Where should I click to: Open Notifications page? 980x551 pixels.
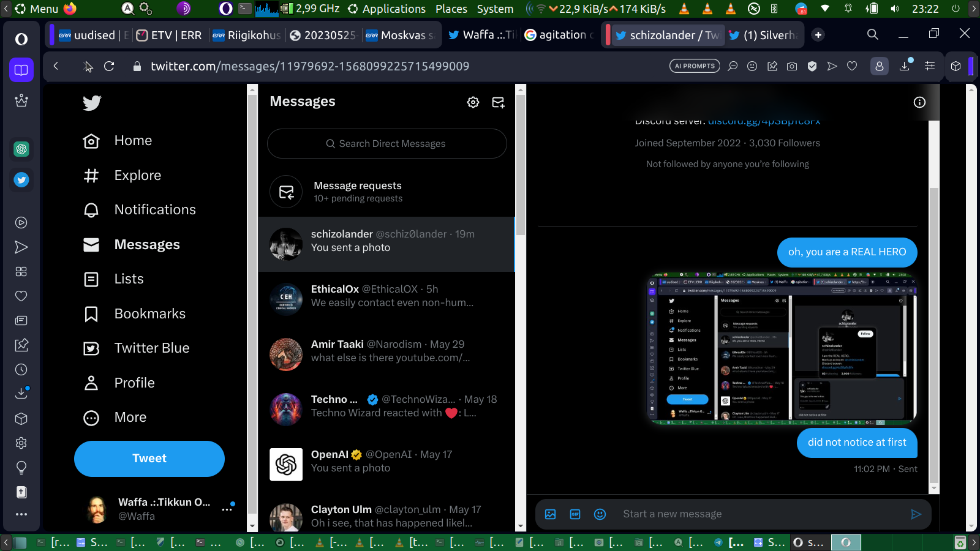tap(139, 210)
